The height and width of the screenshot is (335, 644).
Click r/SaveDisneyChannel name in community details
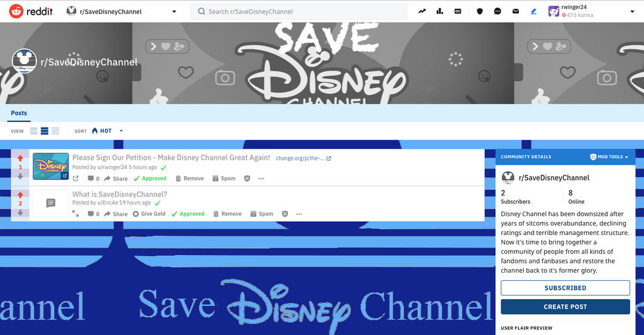pos(554,178)
